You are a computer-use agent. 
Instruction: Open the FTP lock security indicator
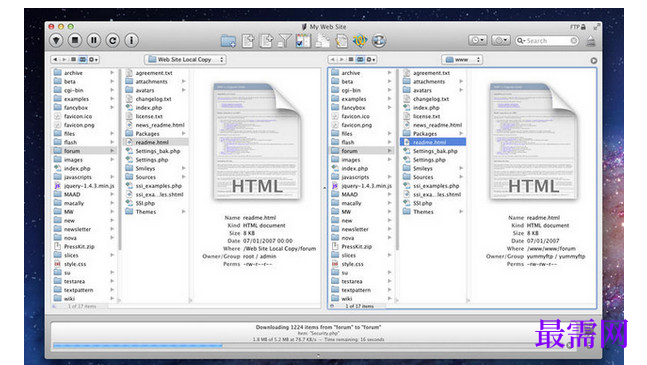coord(578,27)
